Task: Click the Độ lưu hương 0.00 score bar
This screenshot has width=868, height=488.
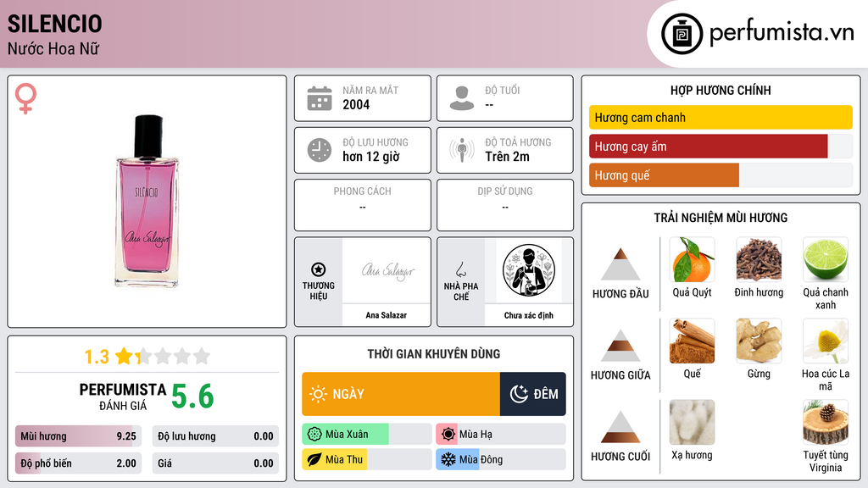Action: tap(215, 436)
